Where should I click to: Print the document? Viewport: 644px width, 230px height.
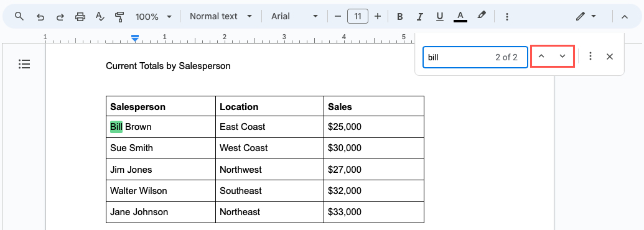(80, 17)
